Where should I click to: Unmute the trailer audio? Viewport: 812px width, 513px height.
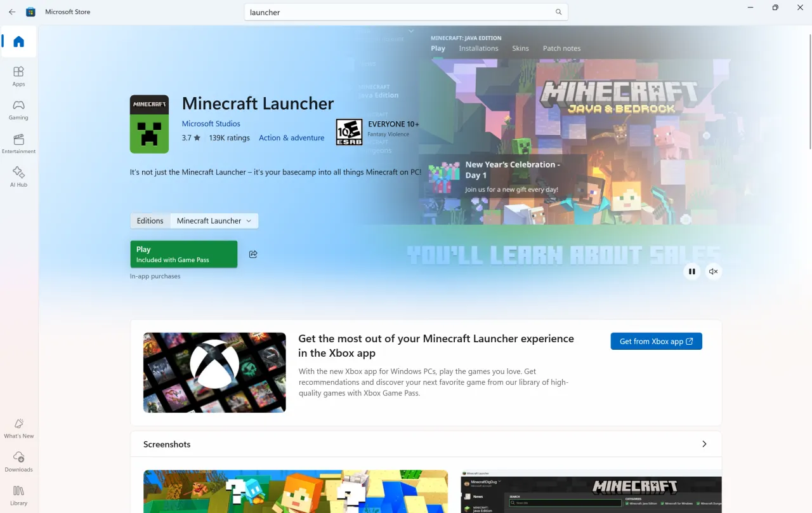pos(713,271)
